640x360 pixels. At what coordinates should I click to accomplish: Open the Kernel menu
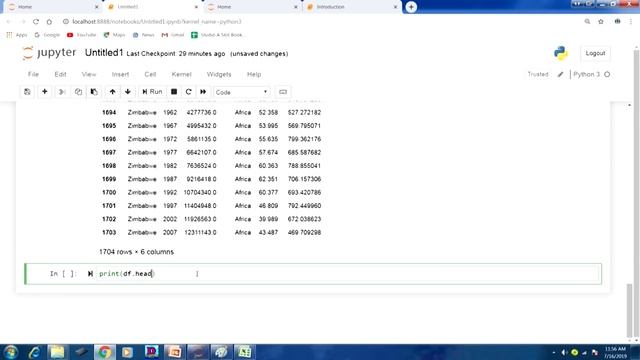181,74
